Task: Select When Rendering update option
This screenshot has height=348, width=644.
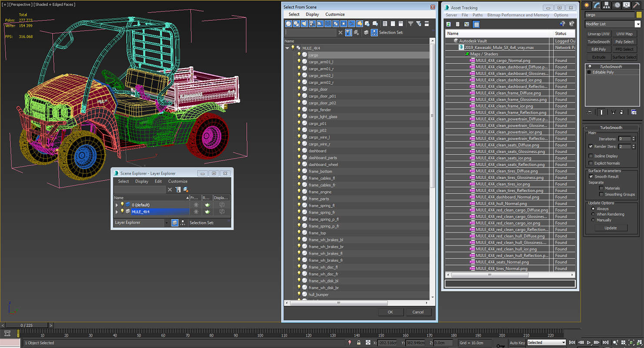Action: click(593, 214)
